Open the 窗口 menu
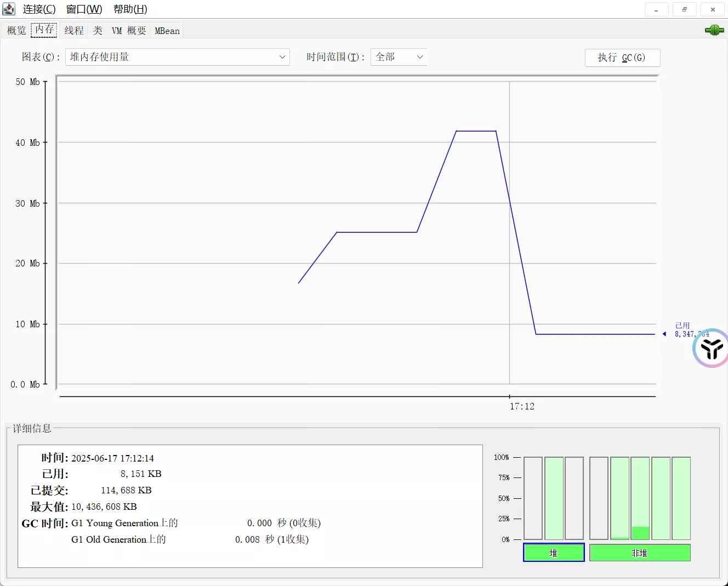The height and width of the screenshot is (586, 728). [84, 9]
